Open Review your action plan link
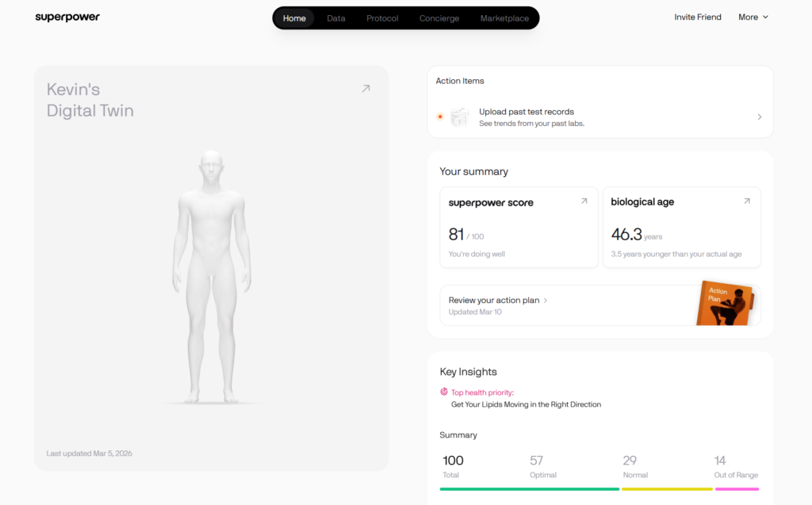 (493, 300)
